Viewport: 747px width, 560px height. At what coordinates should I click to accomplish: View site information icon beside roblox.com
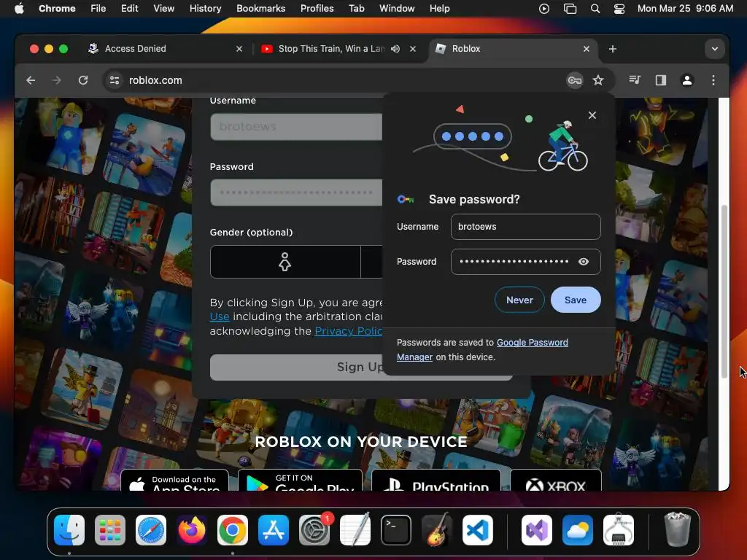tap(115, 80)
